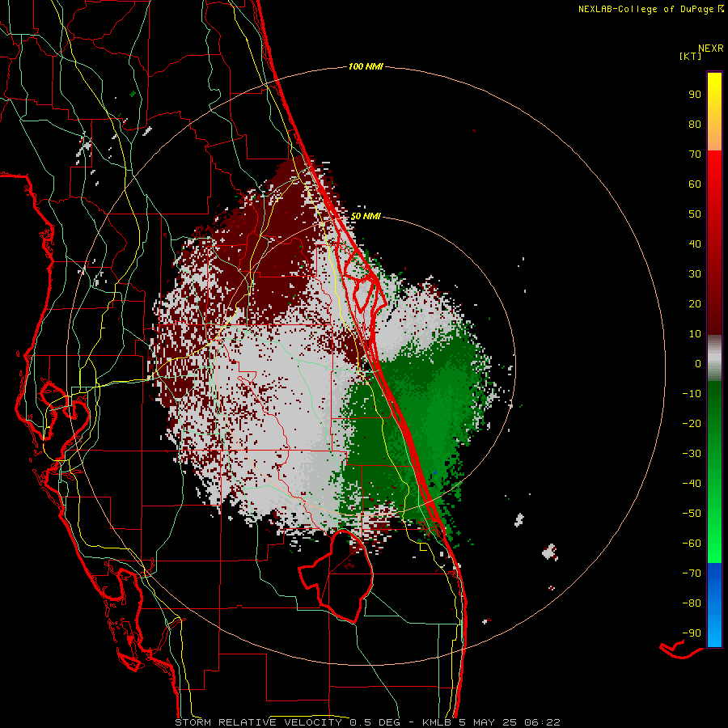This screenshot has width=728, height=728.
Task: Click the 40 value on the velocity scale
Action: 695,243
